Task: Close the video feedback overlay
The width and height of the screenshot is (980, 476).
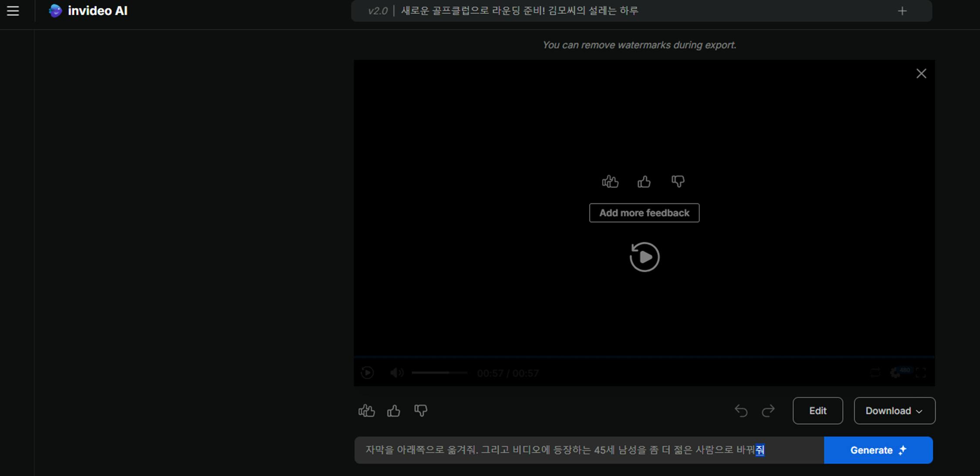Action: coord(921,74)
